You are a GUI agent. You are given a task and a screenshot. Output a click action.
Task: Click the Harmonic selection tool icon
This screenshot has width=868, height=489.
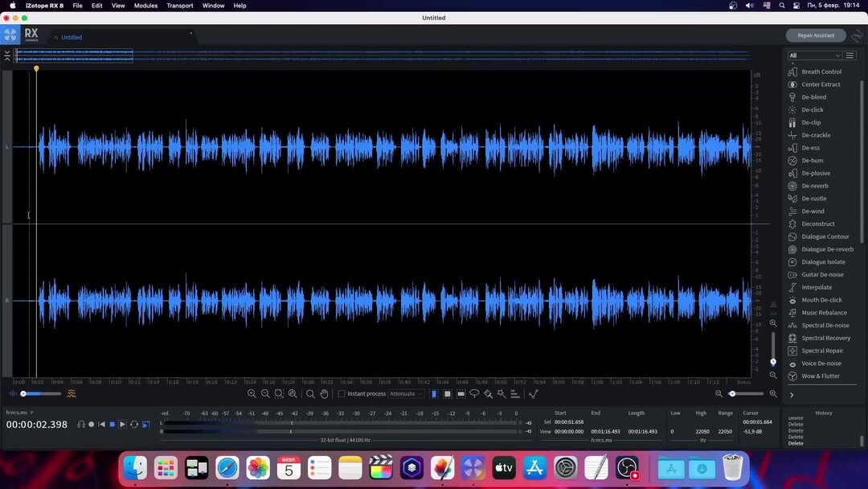515,394
